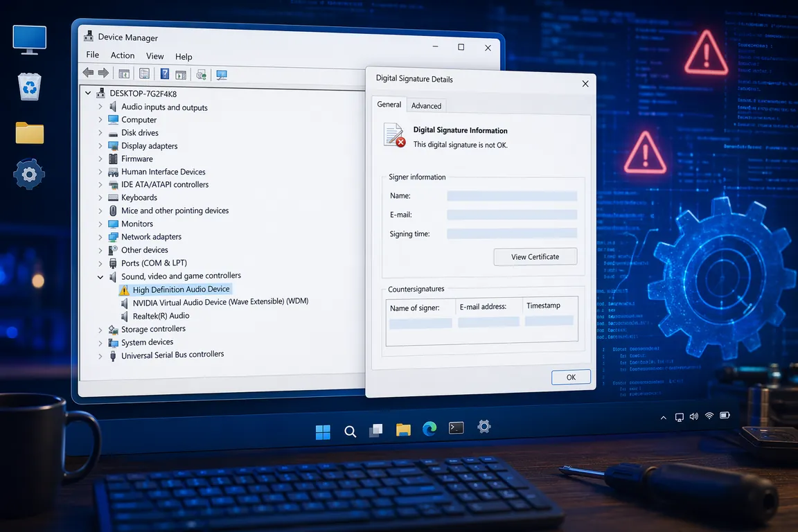Screen dimensions: 798x532
Task: Click the back arrow in Device Manager toolbar
Action: 88,73
